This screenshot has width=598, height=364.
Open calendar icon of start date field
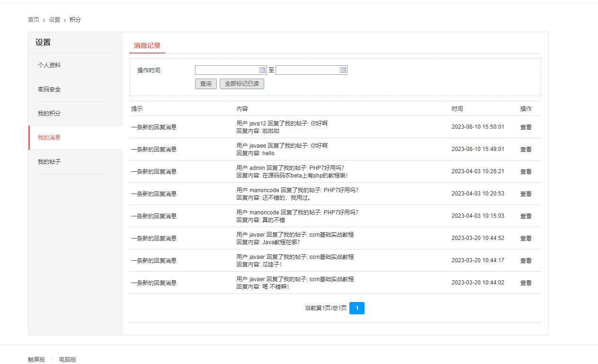[262, 70]
